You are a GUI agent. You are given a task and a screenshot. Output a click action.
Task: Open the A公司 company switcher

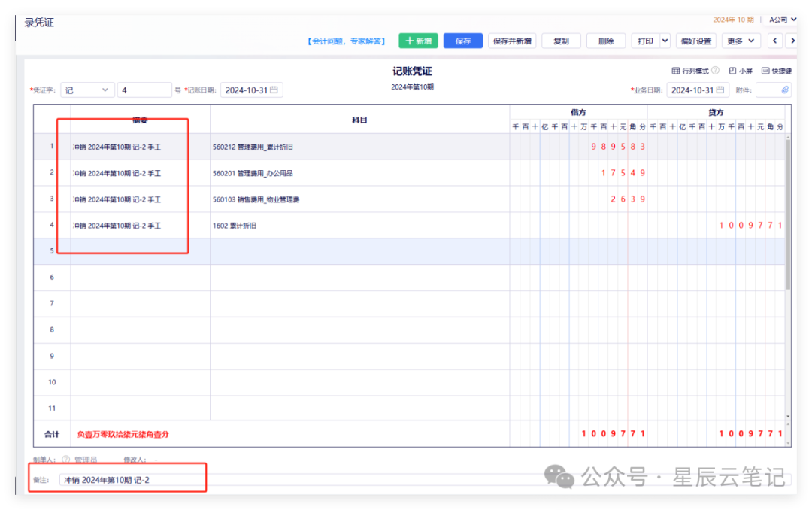pyautogui.click(x=783, y=20)
